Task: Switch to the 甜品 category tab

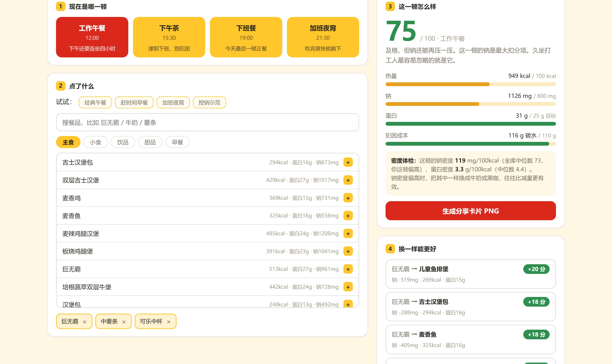Action: [150, 142]
